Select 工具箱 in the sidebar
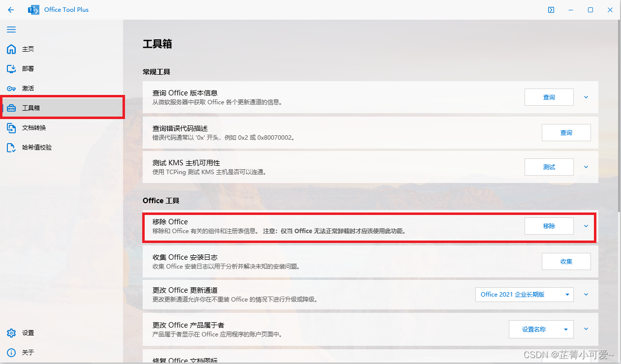 pos(62,108)
